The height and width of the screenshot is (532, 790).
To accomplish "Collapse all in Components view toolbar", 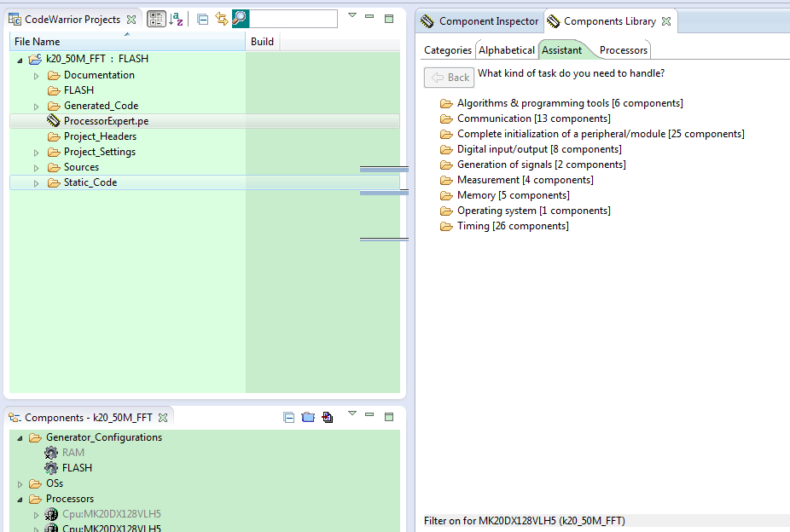I will pos(288,417).
